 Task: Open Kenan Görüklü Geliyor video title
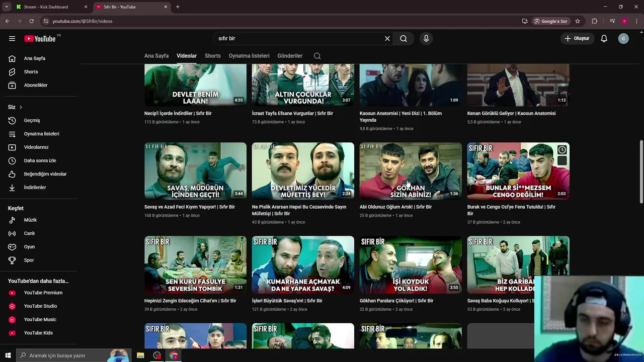pos(511,114)
